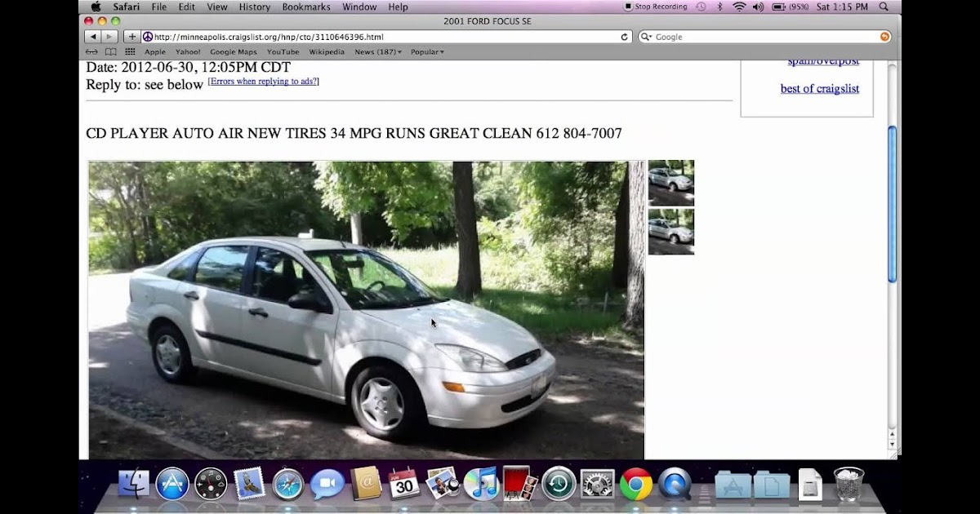This screenshot has height=514, width=980.
Task: Click Stop Recording in the menu bar
Action: [656, 7]
